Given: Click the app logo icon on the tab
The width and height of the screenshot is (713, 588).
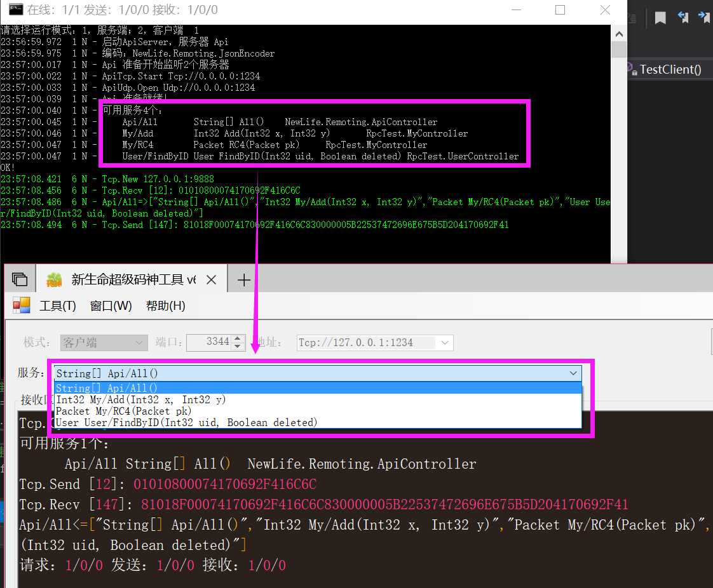Looking at the screenshot, I should click(54, 279).
